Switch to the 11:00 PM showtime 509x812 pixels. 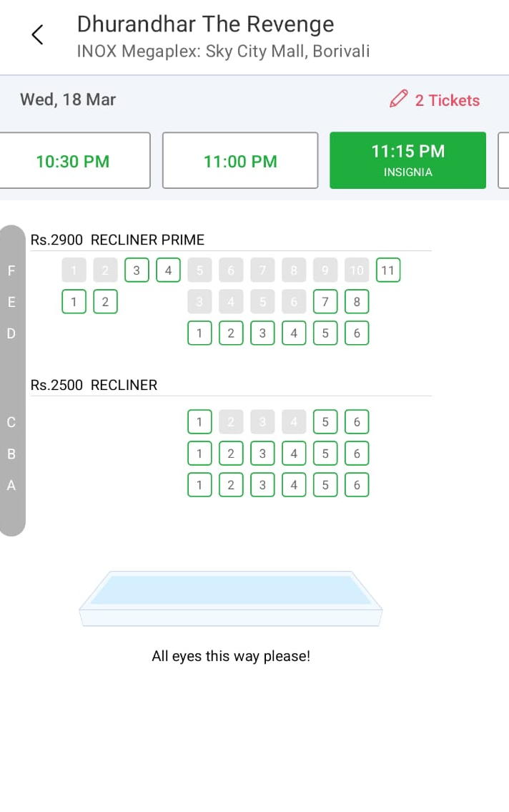(240, 161)
